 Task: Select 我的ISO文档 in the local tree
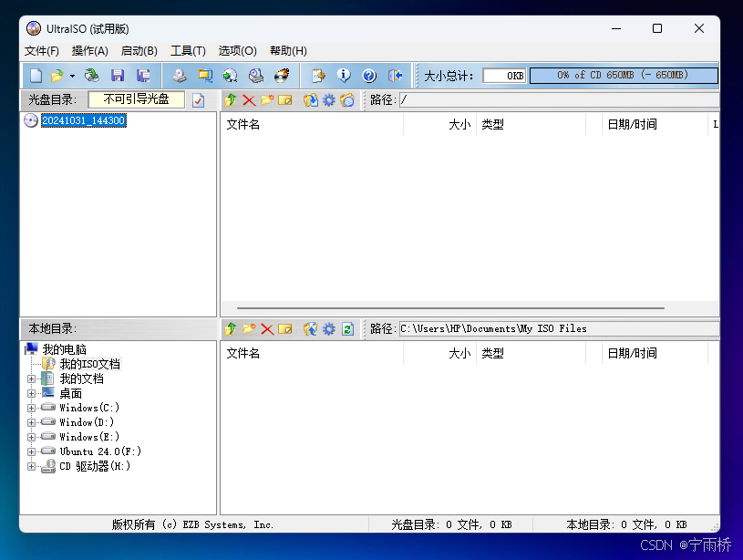pos(90,364)
